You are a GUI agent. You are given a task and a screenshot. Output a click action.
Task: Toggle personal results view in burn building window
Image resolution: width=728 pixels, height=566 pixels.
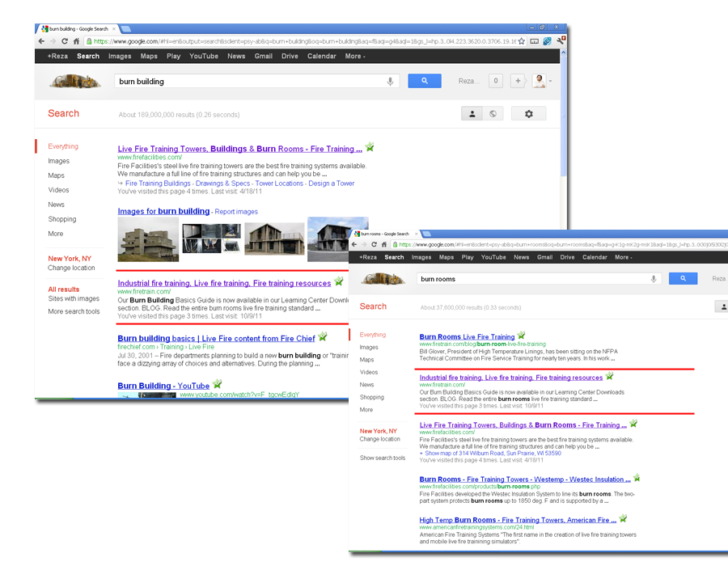pyautogui.click(x=472, y=114)
